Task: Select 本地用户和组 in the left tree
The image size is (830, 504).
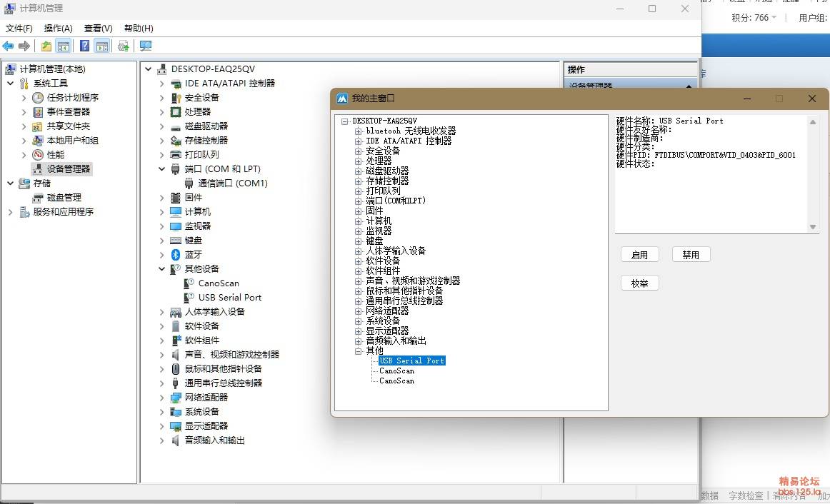Action: 73,140
